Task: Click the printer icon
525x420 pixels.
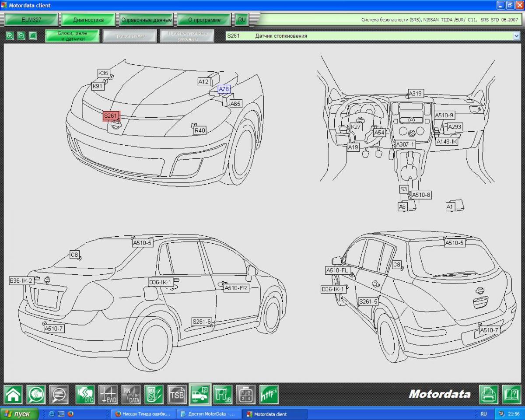Action: tap(489, 395)
